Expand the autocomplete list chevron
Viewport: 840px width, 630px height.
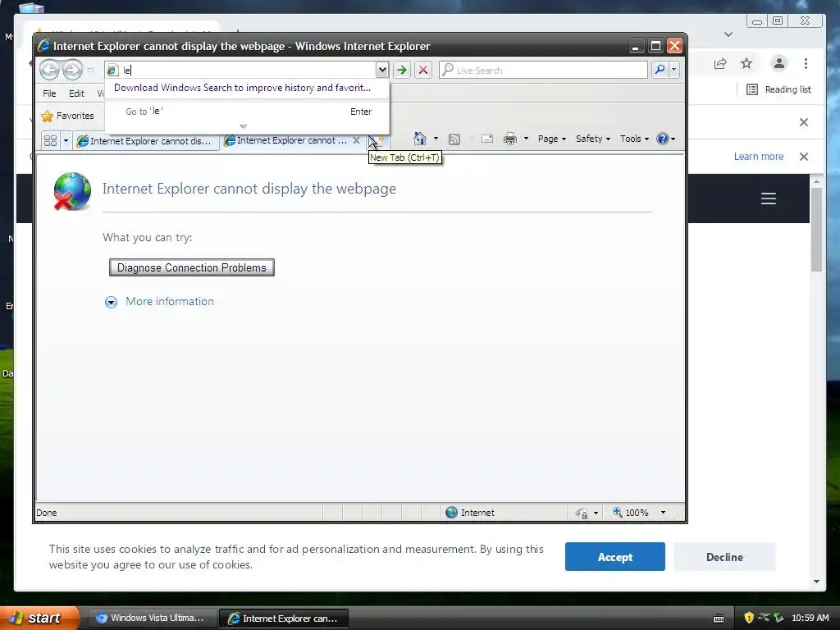coord(243,127)
